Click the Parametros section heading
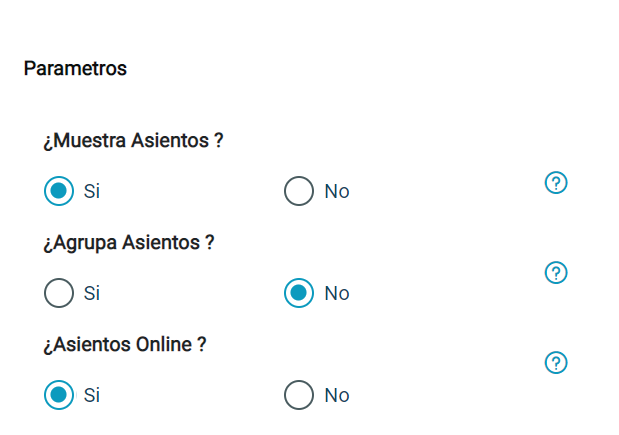Viewport: 619px width, 435px height. [75, 69]
